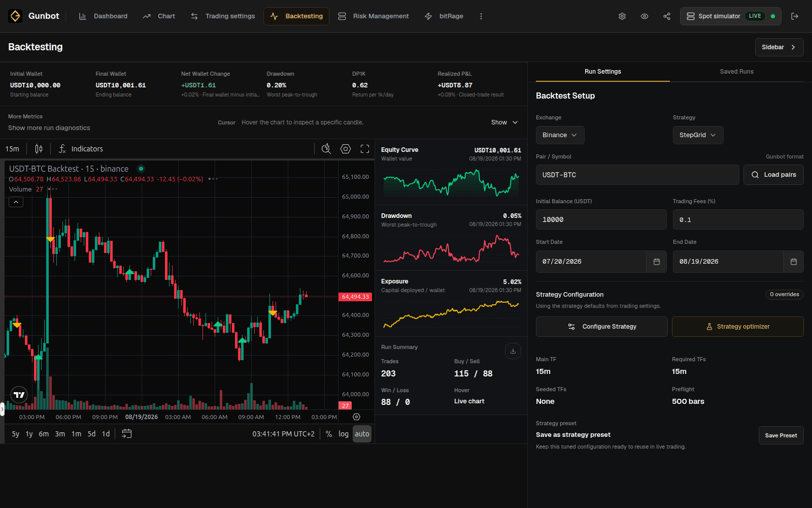Click Save Preset button
812x508 pixels.
781,435
